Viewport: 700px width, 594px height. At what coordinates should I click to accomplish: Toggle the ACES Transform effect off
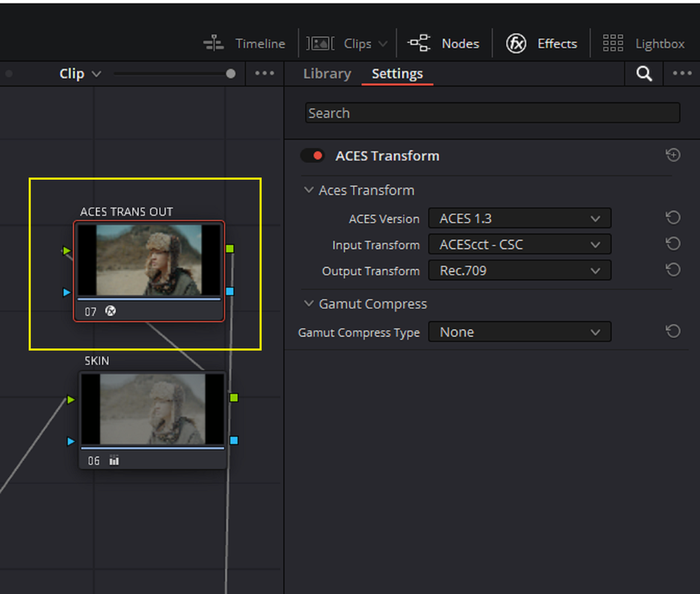[313, 155]
